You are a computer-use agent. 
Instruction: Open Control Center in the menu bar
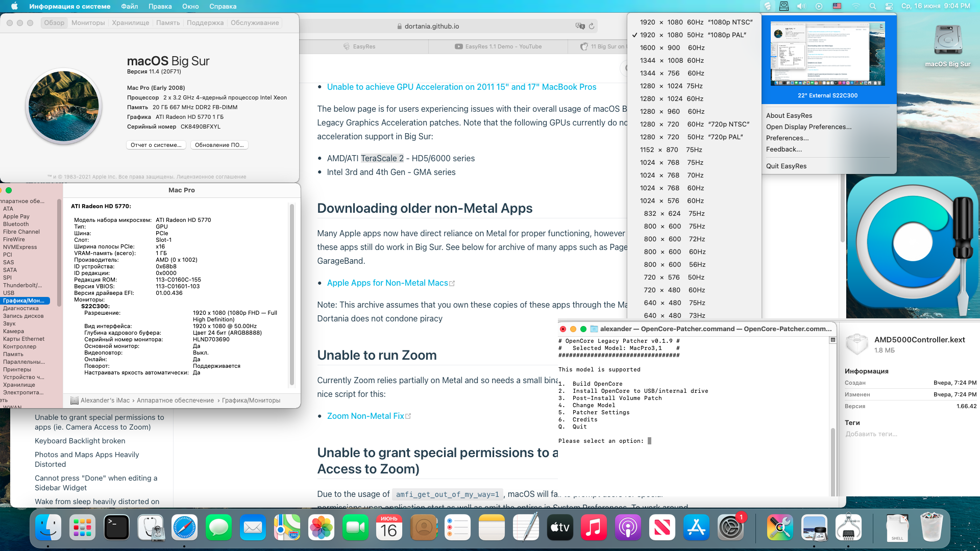(889, 6)
